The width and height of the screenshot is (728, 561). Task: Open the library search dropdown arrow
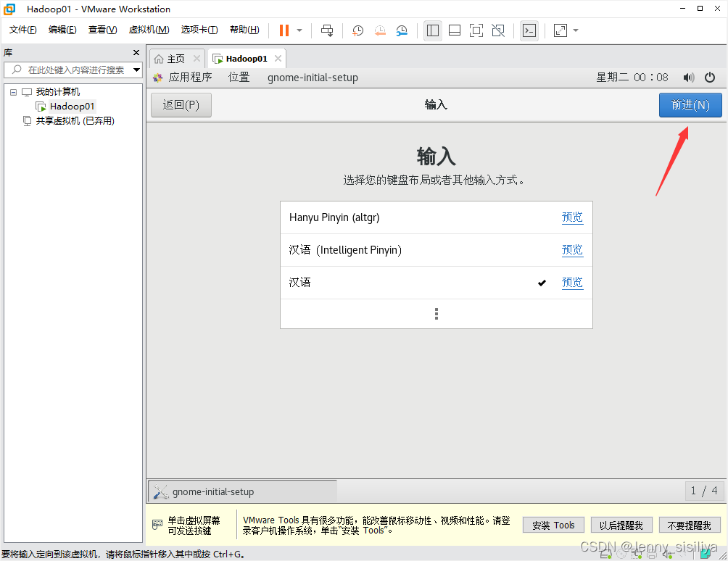pos(136,70)
